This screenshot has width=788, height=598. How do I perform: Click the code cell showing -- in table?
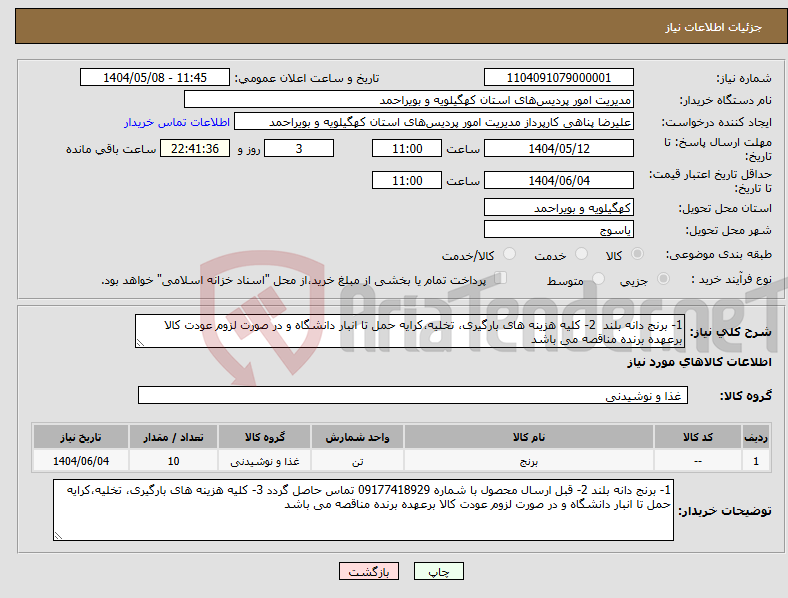point(698,461)
